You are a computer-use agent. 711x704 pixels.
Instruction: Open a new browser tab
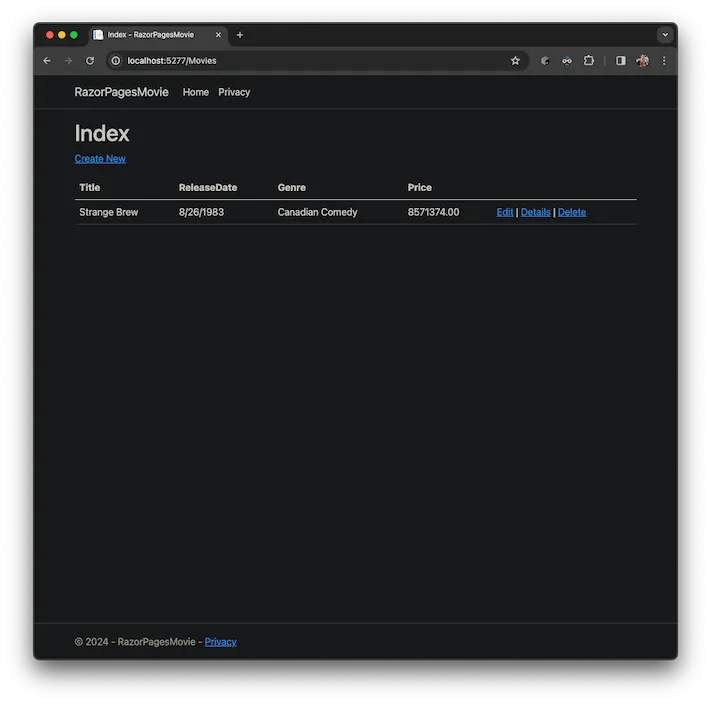pos(240,35)
